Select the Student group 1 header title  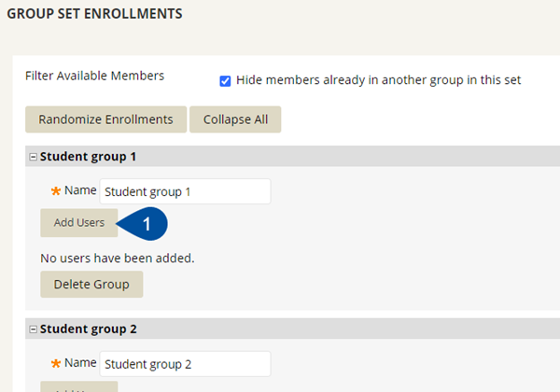pyautogui.click(x=88, y=157)
